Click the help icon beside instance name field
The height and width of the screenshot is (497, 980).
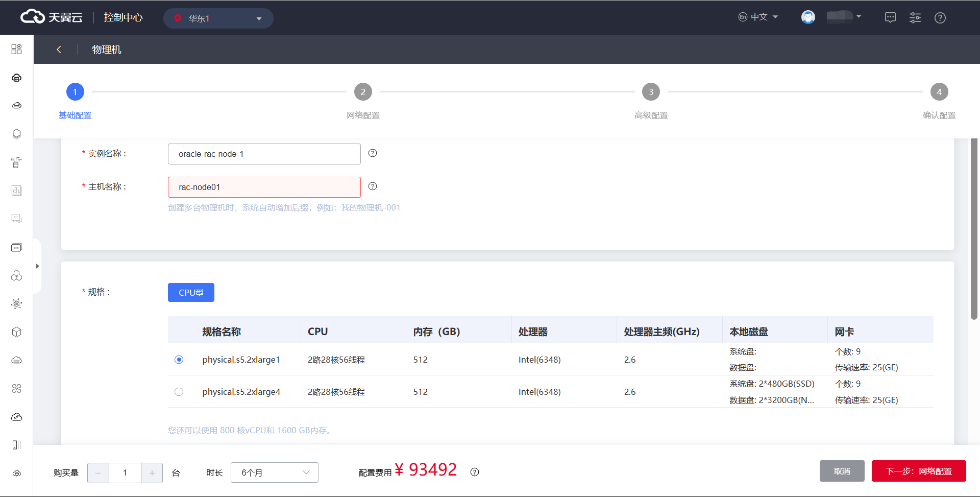tap(373, 153)
